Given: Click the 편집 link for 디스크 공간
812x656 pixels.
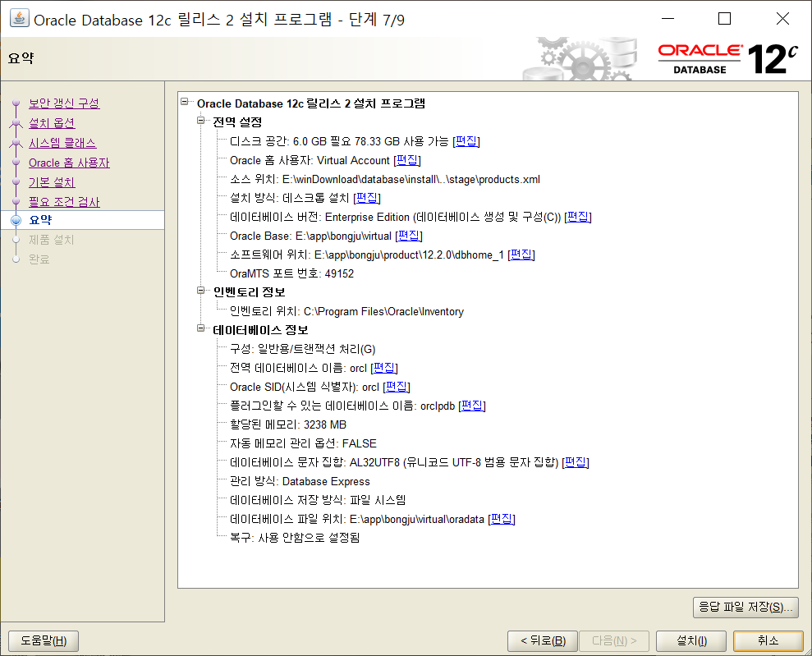Looking at the screenshot, I should tap(466, 141).
